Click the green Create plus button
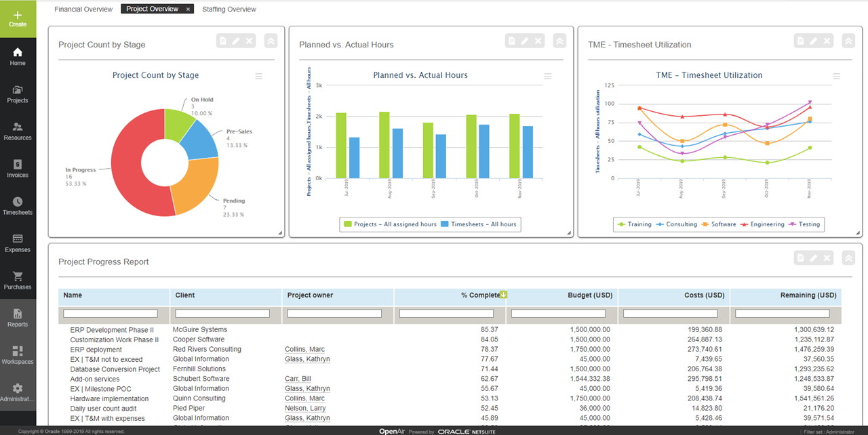The width and height of the screenshot is (868, 435). click(x=18, y=18)
